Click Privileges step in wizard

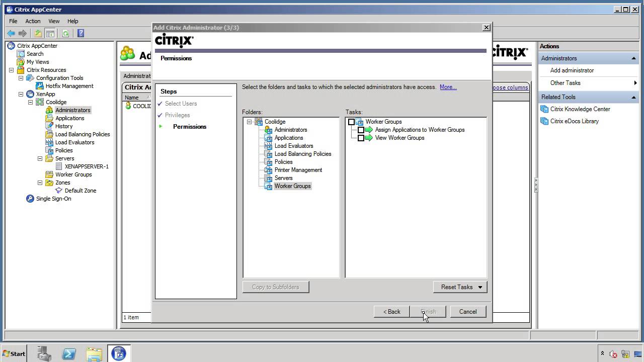177,115
